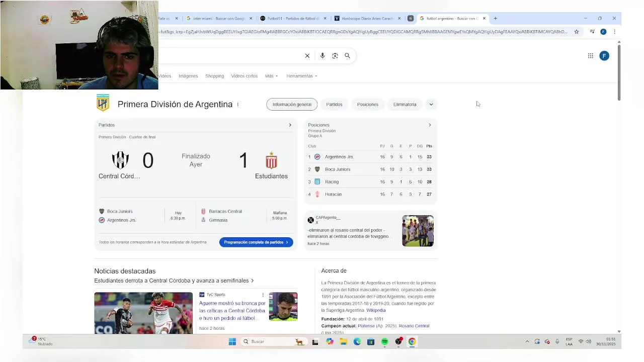This screenshot has height=362, width=644.
Task: Open the featured news match photo
Action: pos(143,313)
